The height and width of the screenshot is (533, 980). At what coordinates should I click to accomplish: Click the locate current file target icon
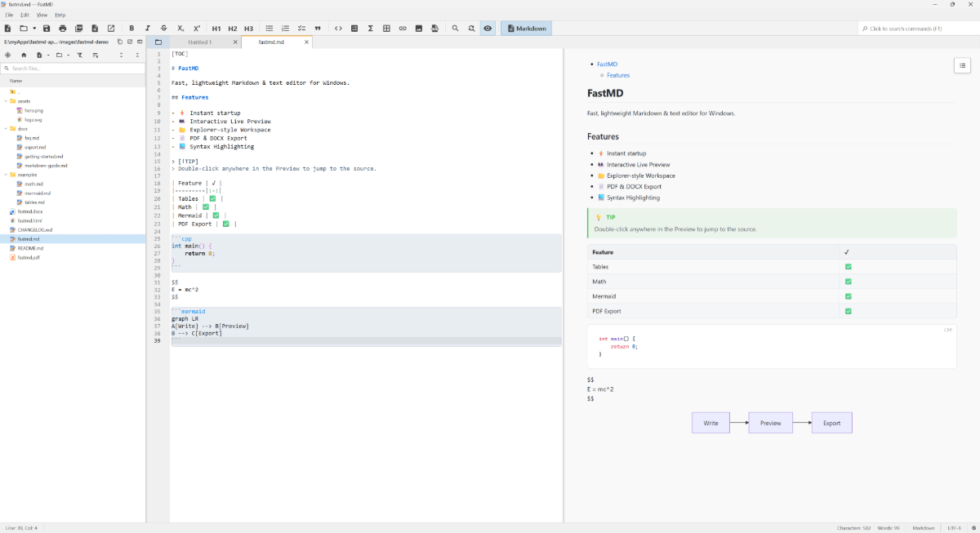coord(8,55)
